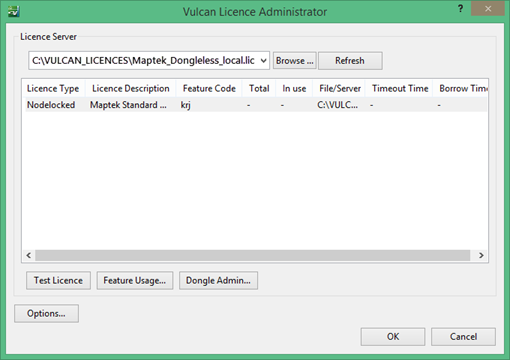The height and width of the screenshot is (360, 510).
Task: Click the left arrow of horizontal scrollbar
Action: (x=29, y=255)
